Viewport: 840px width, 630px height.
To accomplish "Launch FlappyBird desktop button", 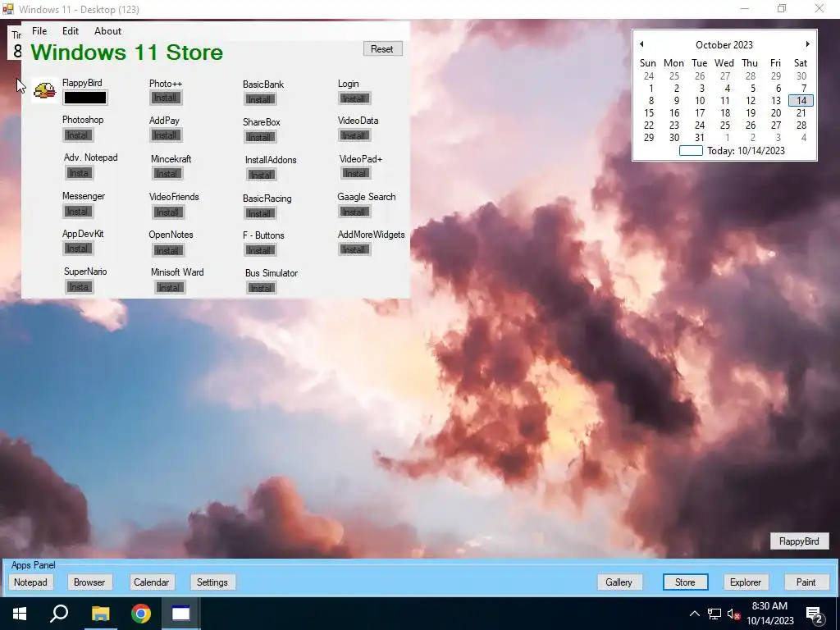I will (x=799, y=541).
